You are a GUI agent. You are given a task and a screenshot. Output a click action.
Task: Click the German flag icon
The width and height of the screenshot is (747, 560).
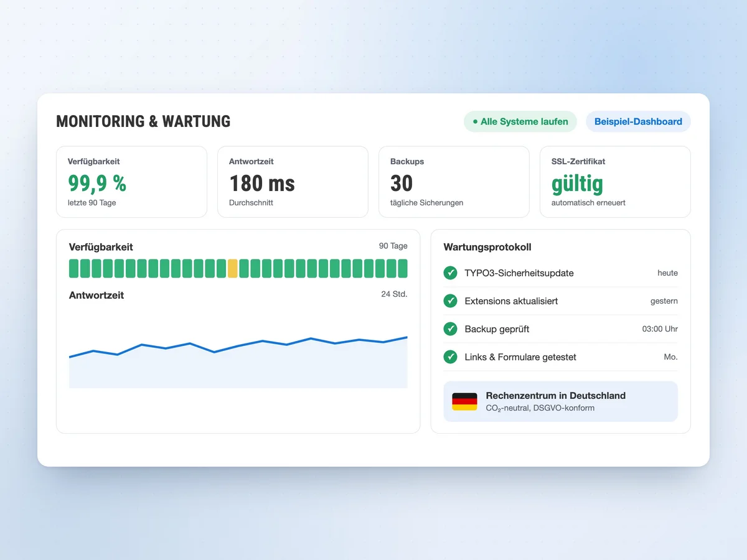464,401
